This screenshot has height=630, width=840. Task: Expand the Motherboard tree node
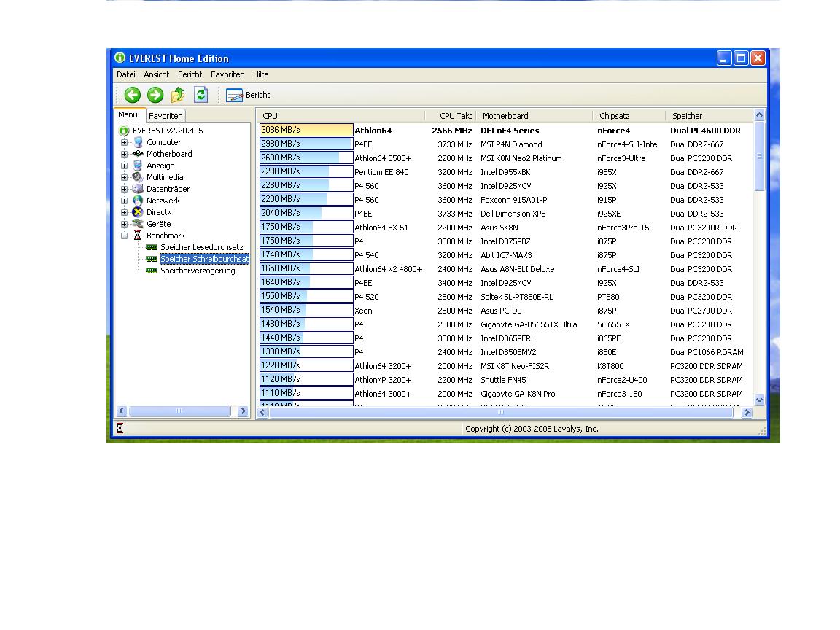click(124, 155)
